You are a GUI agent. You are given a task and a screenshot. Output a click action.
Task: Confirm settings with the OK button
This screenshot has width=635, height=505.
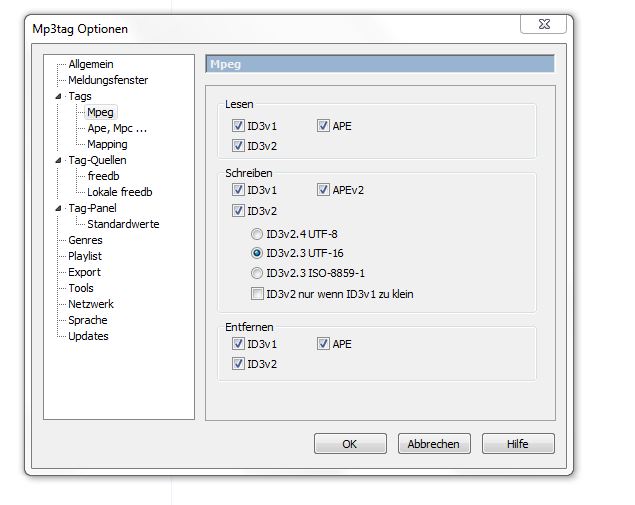click(x=350, y=444)
